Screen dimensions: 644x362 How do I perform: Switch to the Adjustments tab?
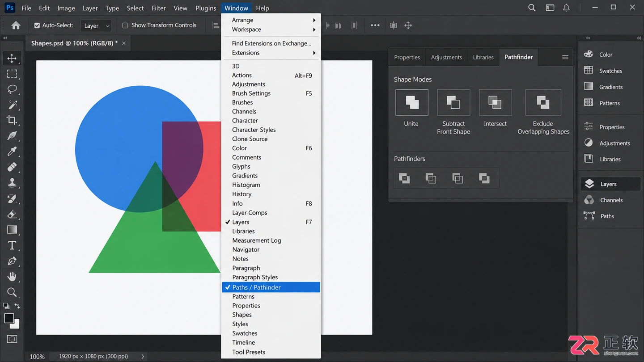pyautogui.click(x=446, y=57)
